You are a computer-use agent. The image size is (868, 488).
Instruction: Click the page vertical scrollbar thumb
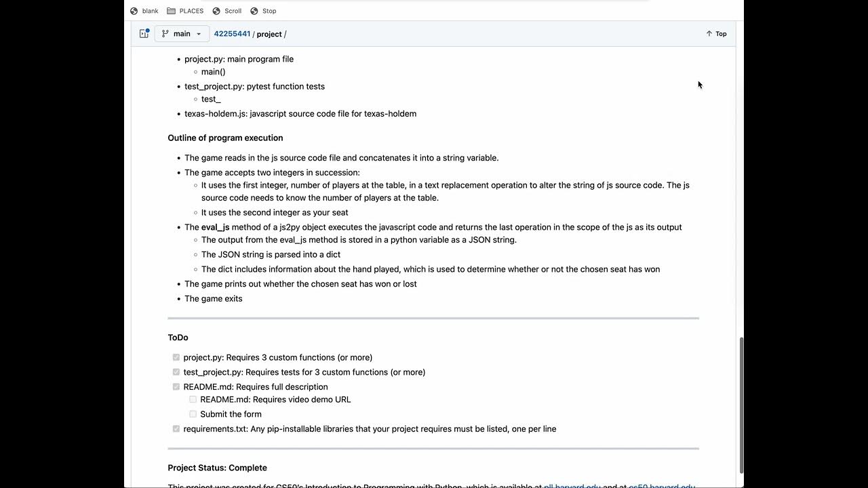pyautogui.click(x=741, y=405)
